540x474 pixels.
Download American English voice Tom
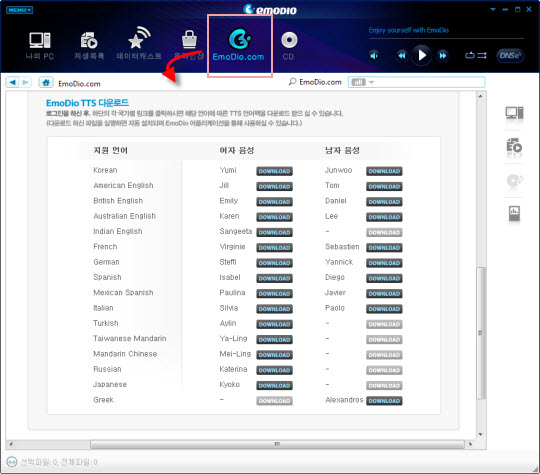pyautogui.click(x=384, y=186)
